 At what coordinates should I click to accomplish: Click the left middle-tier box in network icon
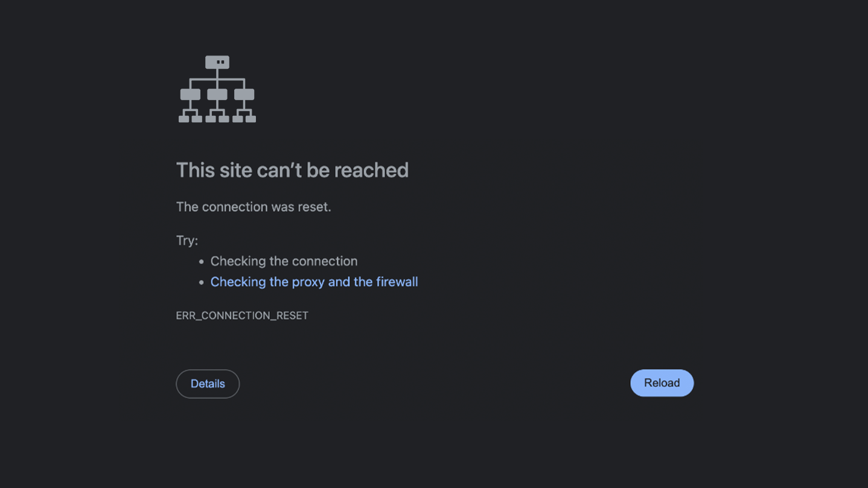pos(190,95)
